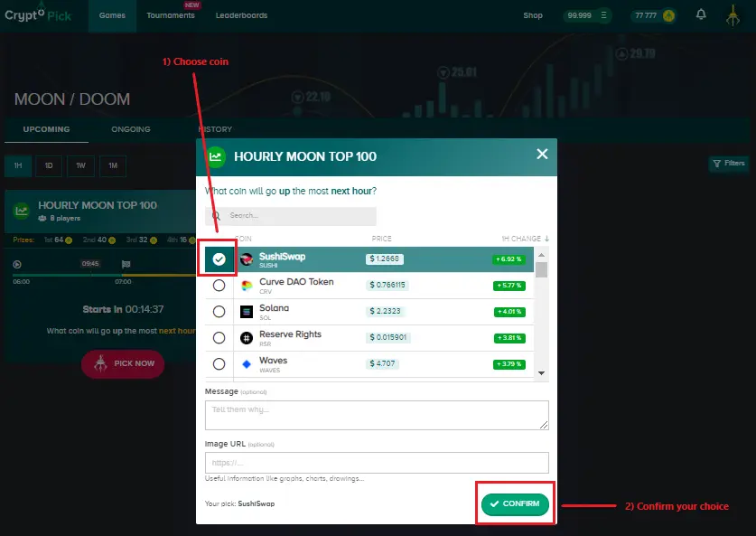Click the +4.01 % change badge

[509, 312]
